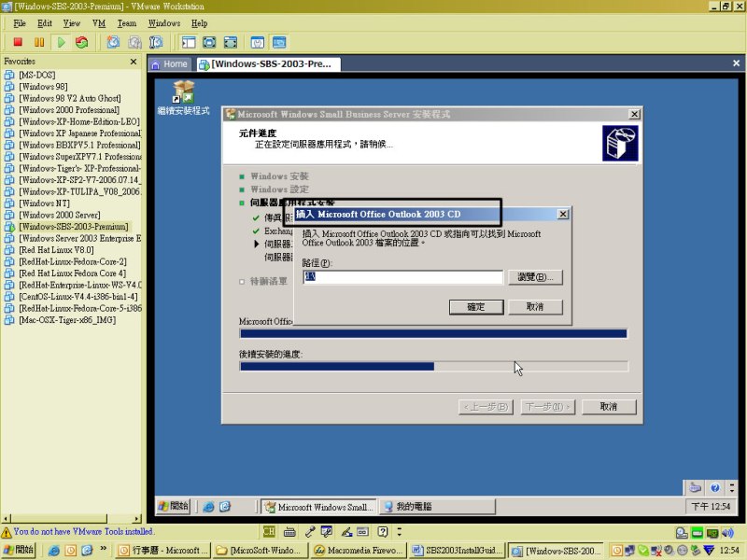The image size is (747, 560).
Task: Select Windows 2000 Server in Favorites
Action: coord(59,215)
